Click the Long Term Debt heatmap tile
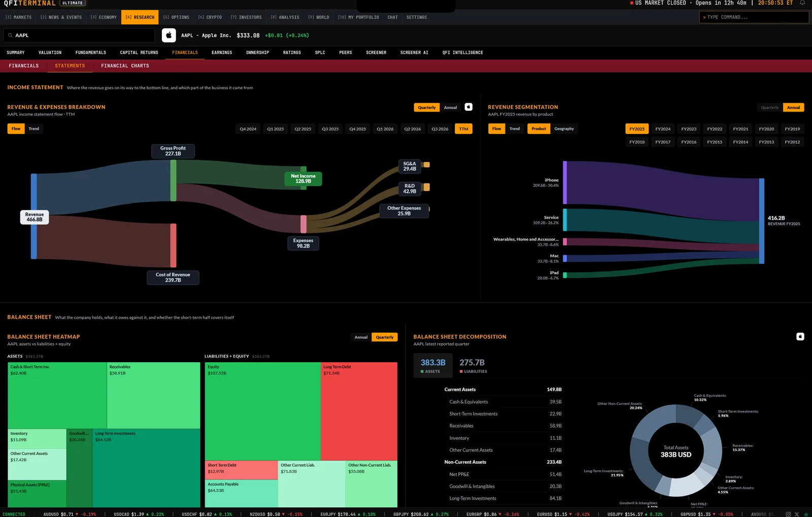 click(359, 411)
